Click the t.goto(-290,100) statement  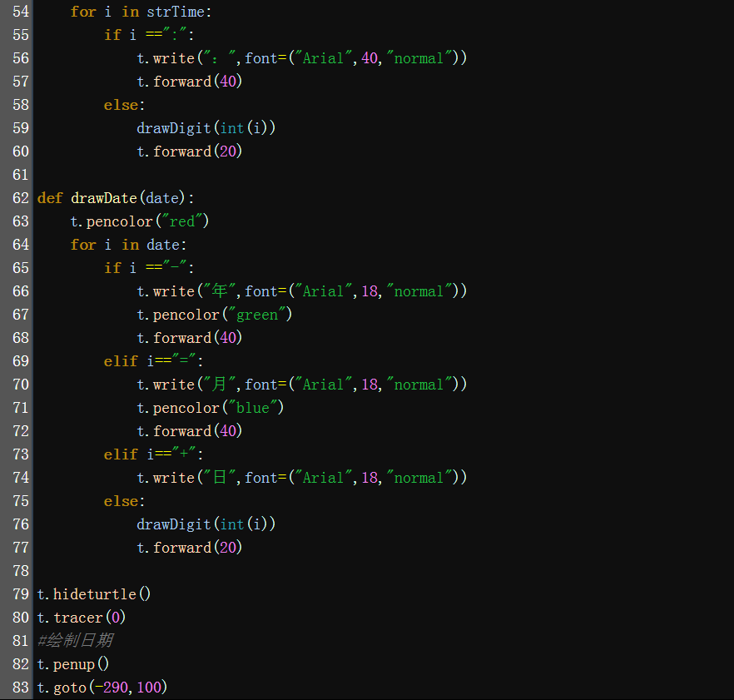pyautogui.click(x=102, y=688)
